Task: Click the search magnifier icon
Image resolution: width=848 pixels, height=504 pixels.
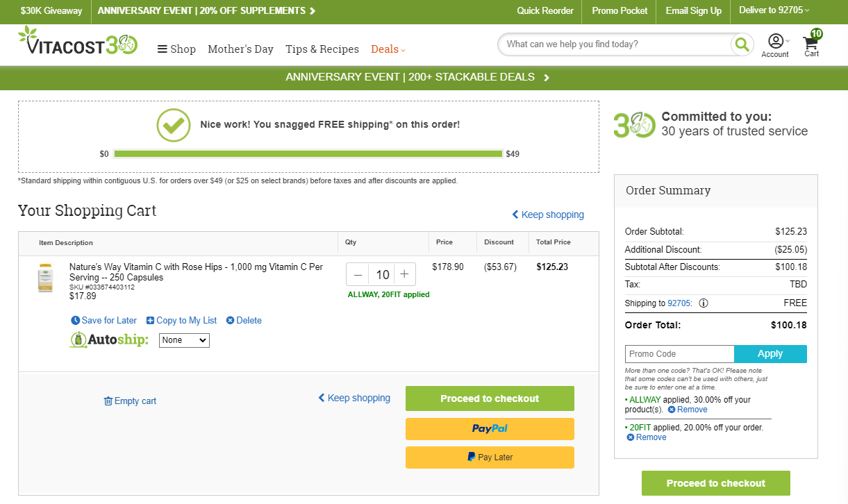Action: pyautogui.click(x=742, y=44)
